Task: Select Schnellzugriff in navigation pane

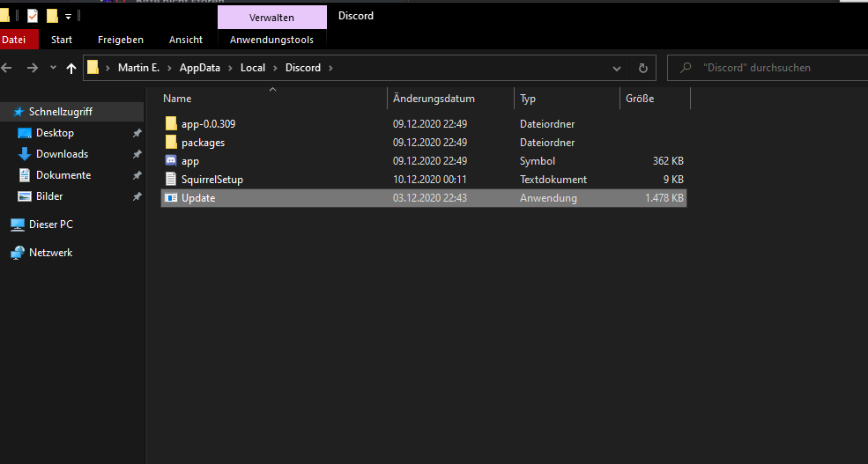Action: 72,112
